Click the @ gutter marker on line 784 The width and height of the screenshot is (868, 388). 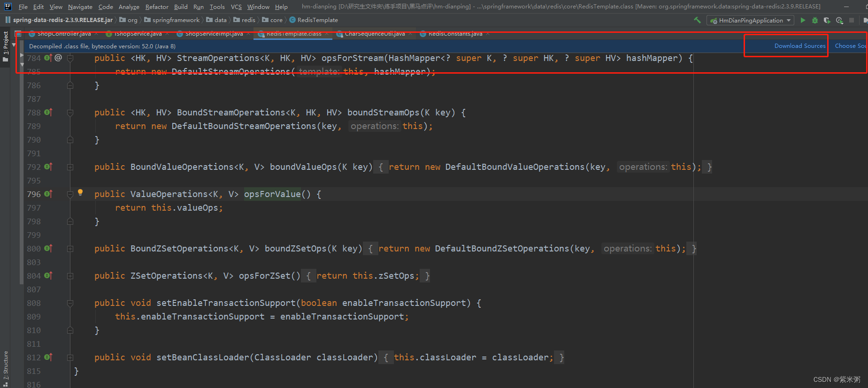pyautogui.click(x=58, y=58)
